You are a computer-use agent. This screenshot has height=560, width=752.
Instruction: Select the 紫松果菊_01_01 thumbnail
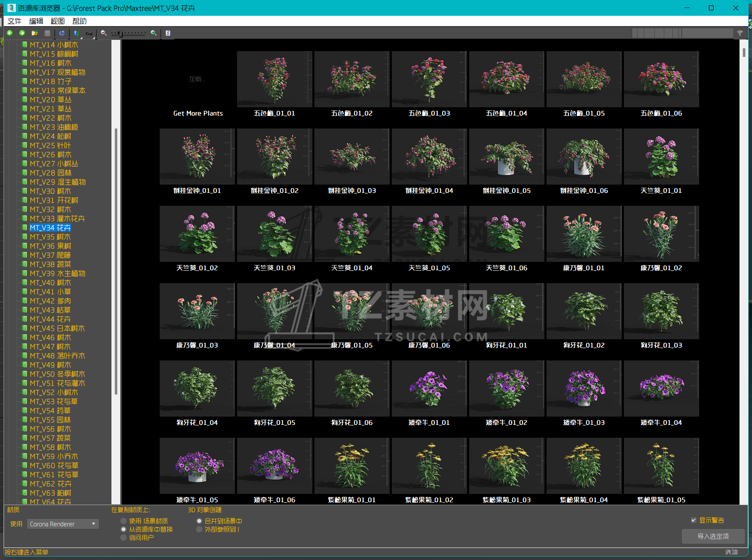tap(352, 466)
